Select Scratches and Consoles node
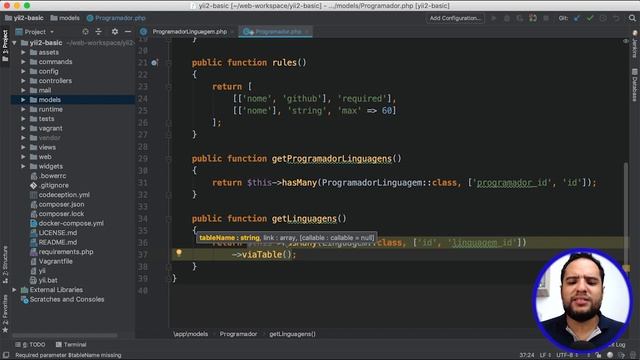The width and height of the screenshot is (640, 360). 62,300
